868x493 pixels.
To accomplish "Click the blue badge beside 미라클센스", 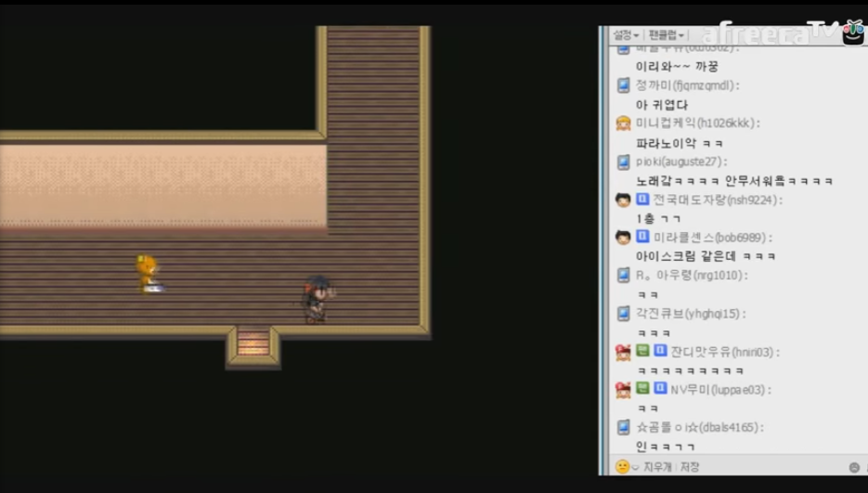I will point(642,238).
